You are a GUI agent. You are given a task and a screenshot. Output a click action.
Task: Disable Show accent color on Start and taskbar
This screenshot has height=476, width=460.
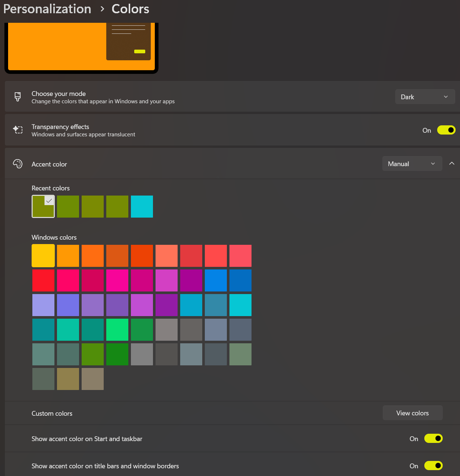point(433,439)
